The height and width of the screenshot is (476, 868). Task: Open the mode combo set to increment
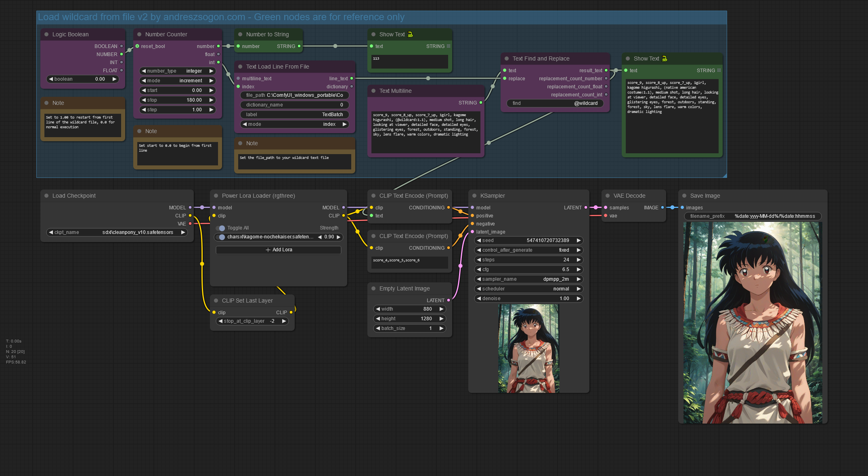coord(178,81)
